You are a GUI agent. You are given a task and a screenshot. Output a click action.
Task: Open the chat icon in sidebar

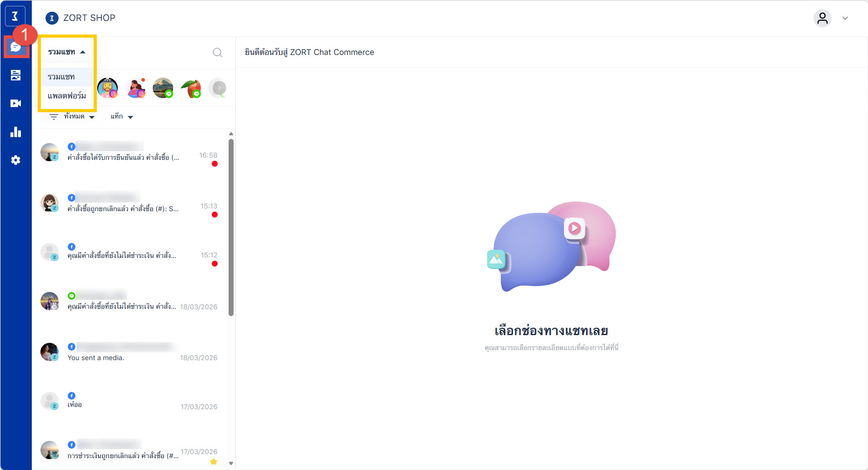pos(16,47)
